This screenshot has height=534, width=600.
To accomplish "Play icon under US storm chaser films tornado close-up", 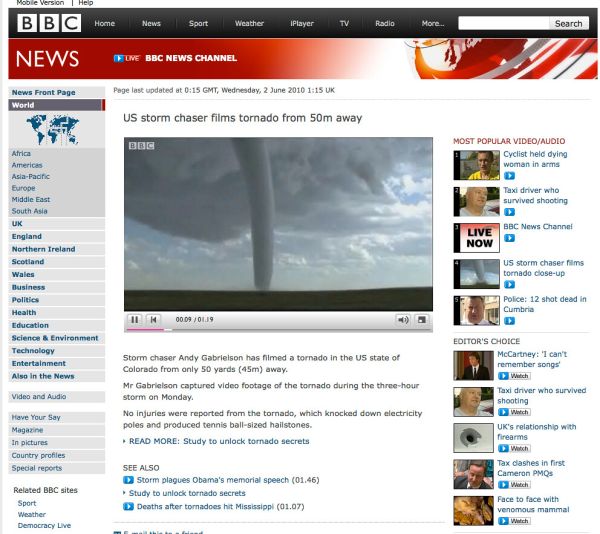I will [x=509, y=285].
